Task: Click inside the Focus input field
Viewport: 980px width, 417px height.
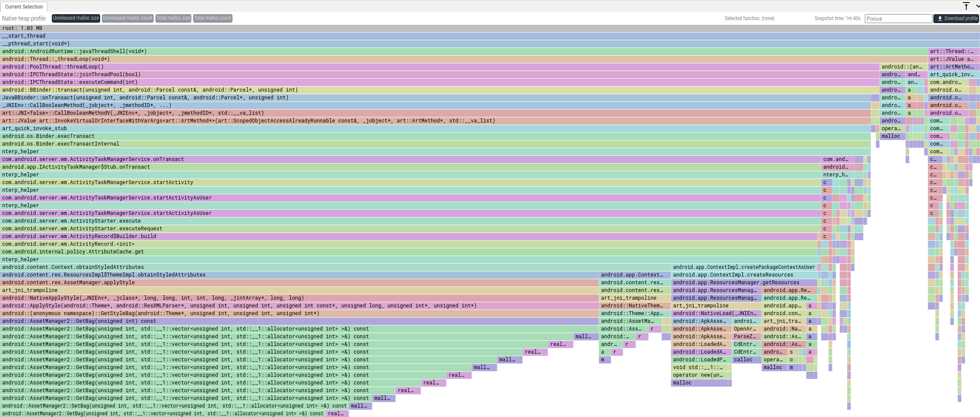Action: [899, 18]
